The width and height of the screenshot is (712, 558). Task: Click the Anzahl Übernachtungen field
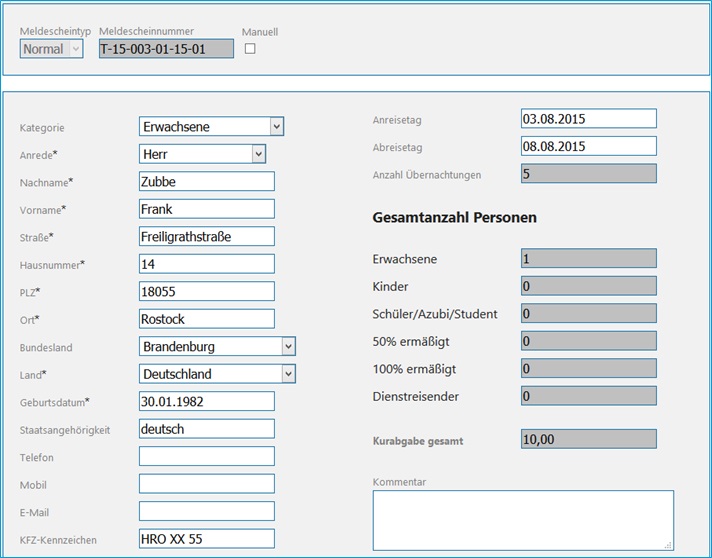[588, 173]
